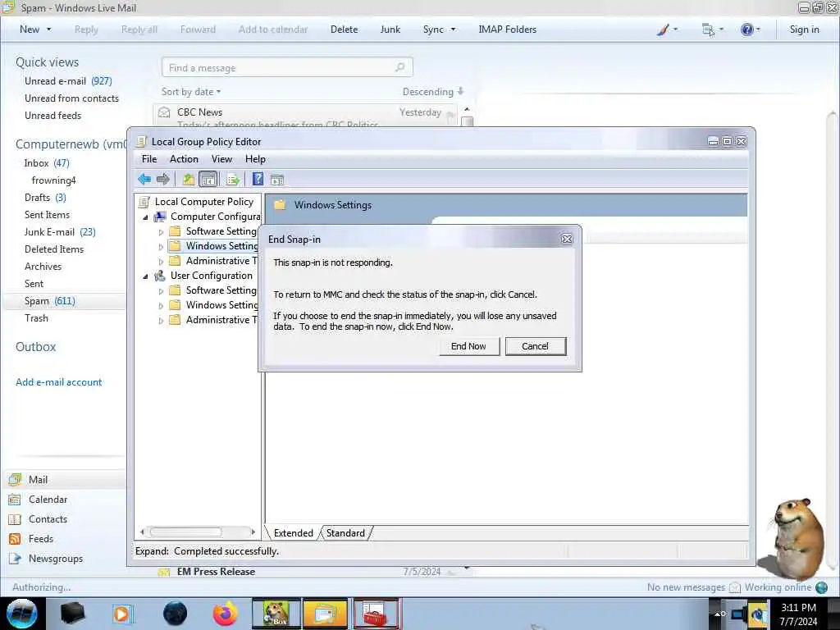Open the Deleted Items folder

click(54, 249)
